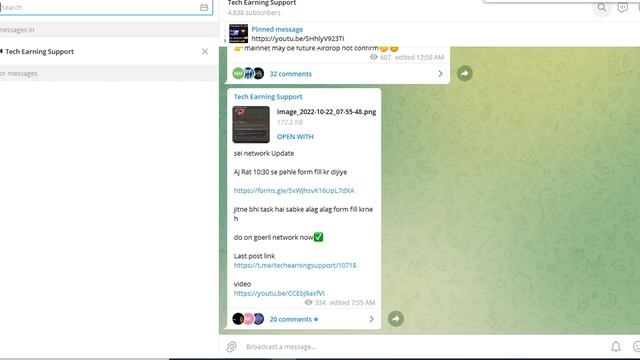Open the youtu.be/CCEbj9axfVI video link
This screenshot has width=640, height=360.
pyautogui.click(x=279, y=293)
